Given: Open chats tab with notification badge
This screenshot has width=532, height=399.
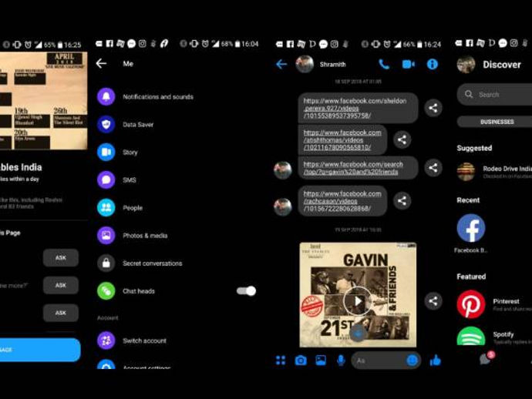Looking at the screenshot, I should 487,358.
